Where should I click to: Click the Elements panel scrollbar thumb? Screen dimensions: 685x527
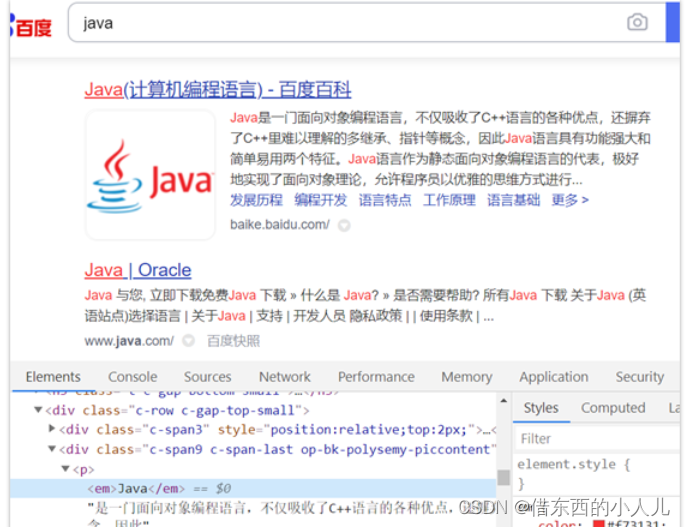point(503,477)
